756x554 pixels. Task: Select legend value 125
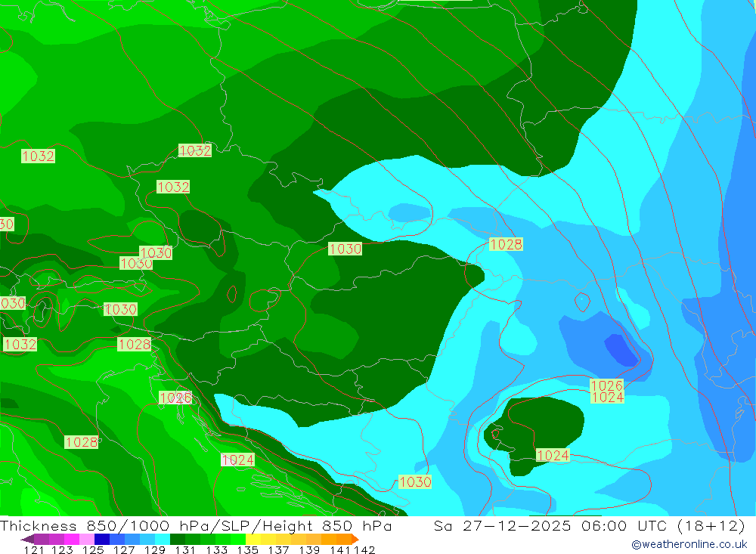click(93, 549)
